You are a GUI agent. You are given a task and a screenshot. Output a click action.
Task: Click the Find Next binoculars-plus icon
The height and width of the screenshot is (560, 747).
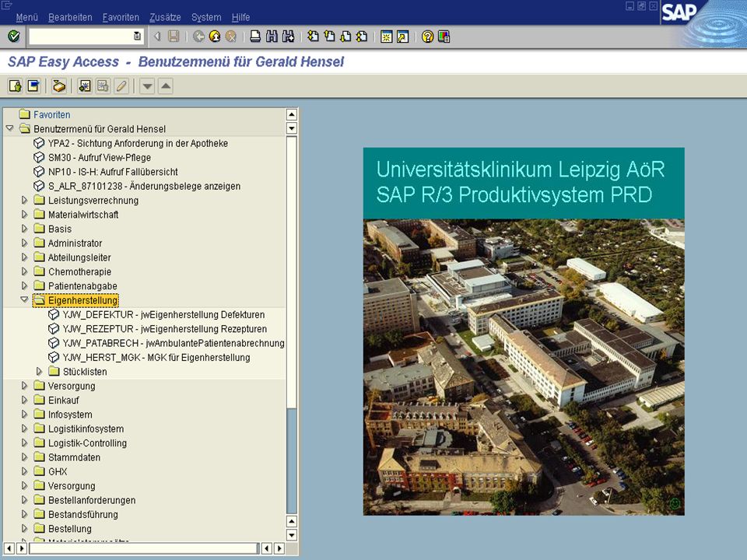(288, 37)
